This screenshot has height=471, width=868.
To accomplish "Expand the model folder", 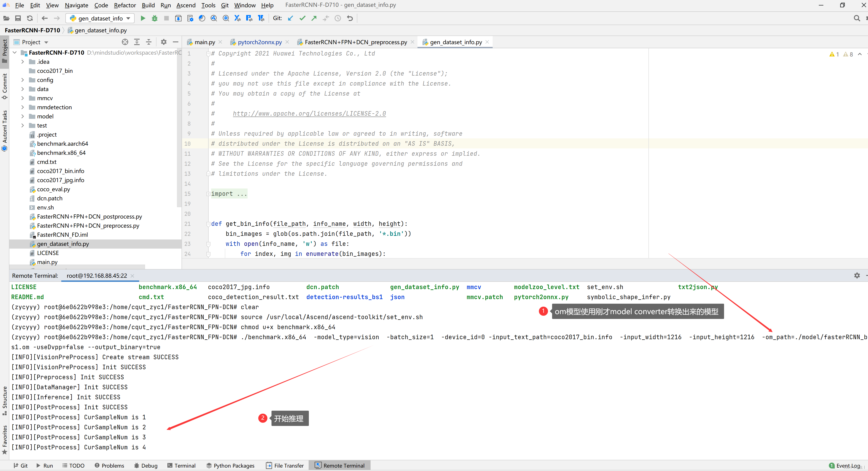I will [22, 116].
